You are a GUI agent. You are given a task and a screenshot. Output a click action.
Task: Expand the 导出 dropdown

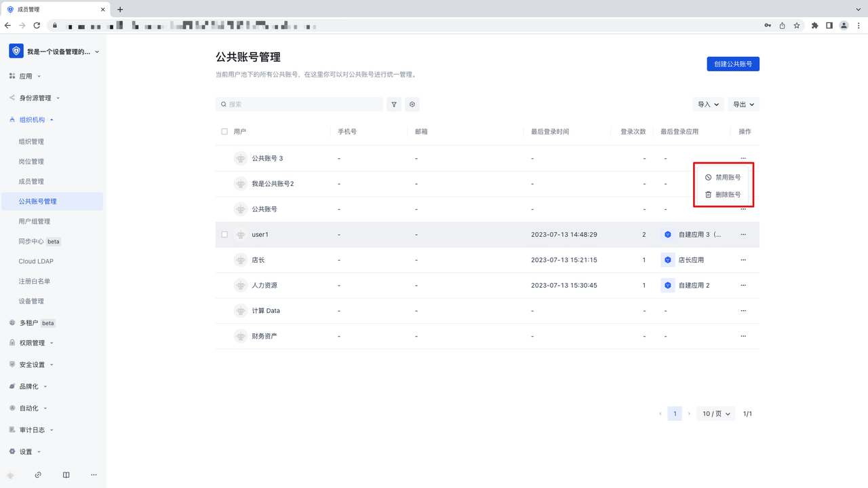(743, 105)
